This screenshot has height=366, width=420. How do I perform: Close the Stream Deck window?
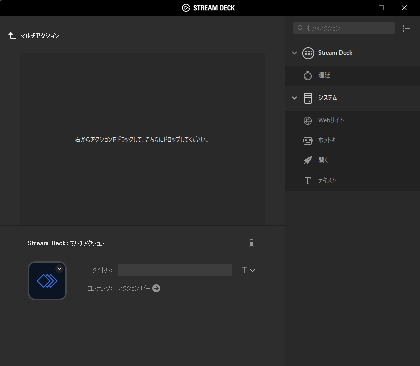click(x=404, y=7)
